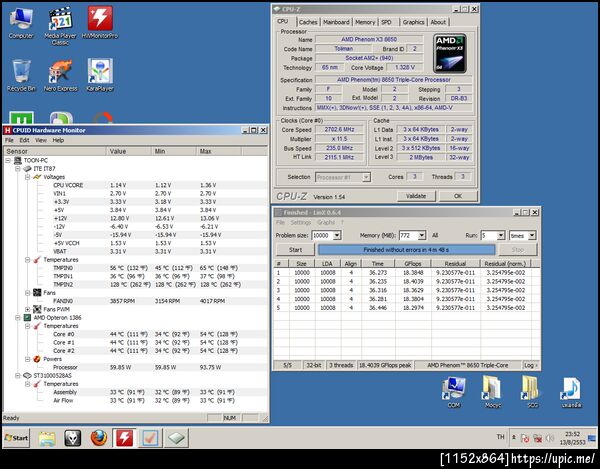Viewport: 600px width, 469px height.
Task: Open the Problem size dropdown in LinX
Action: pyautogui.click(x=335, y=235)
